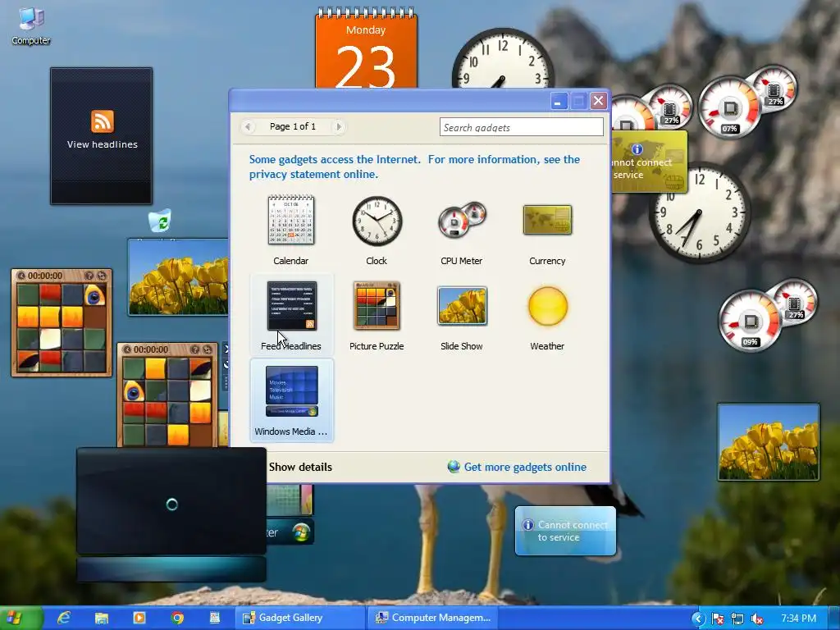The image size is (840, 630).
Task: Click the orange RSS icon on feed gadget
Action: pos(102,121)
